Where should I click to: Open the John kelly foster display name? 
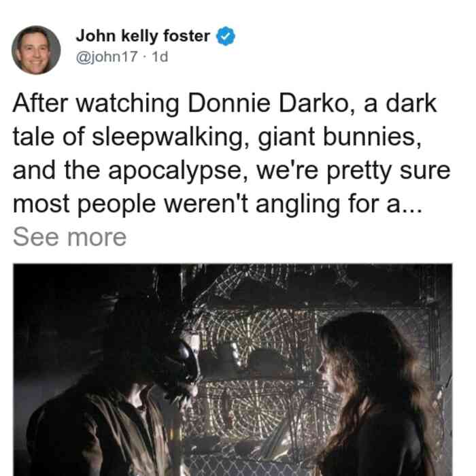pos(143,36)
